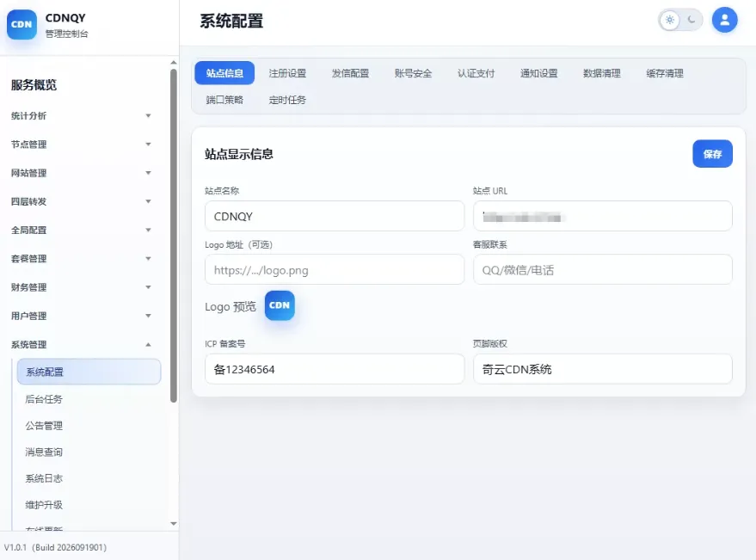Expand the 财务管理 menu arrow

(x=149, y=287)
